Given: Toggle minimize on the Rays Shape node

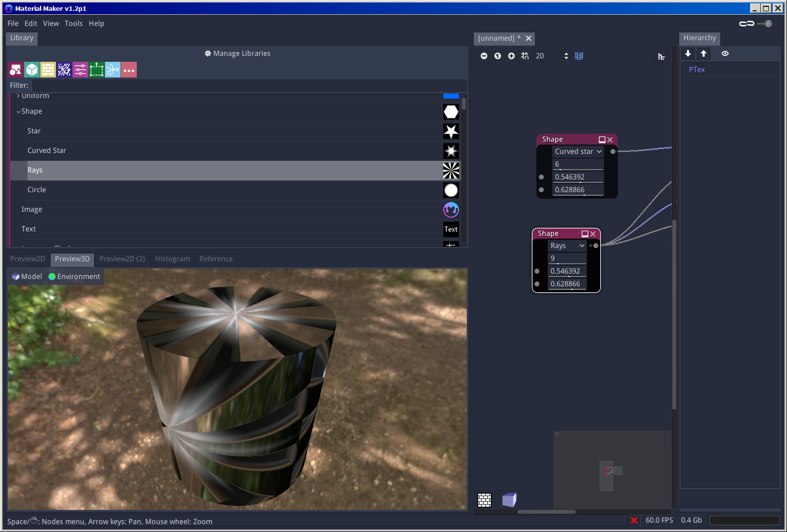Looking at the screenshot, I should tap(584, 234).
